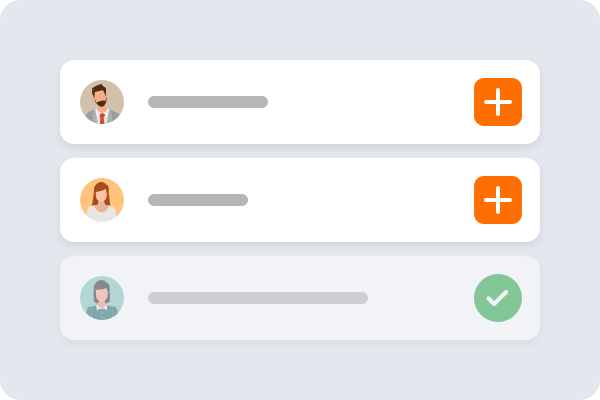Click the teal background of third avatar
The width and height of the screenshot is (600, 400).
point(88,290)
